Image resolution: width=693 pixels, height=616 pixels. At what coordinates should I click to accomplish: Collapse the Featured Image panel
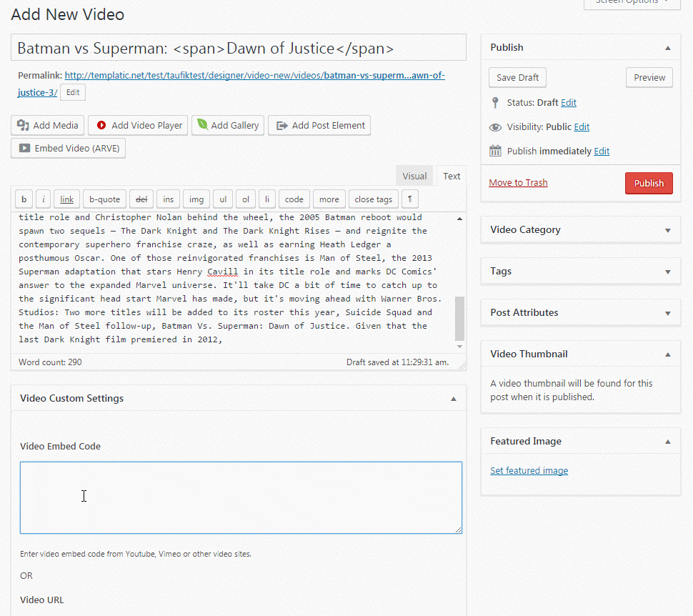click(668, 442)
